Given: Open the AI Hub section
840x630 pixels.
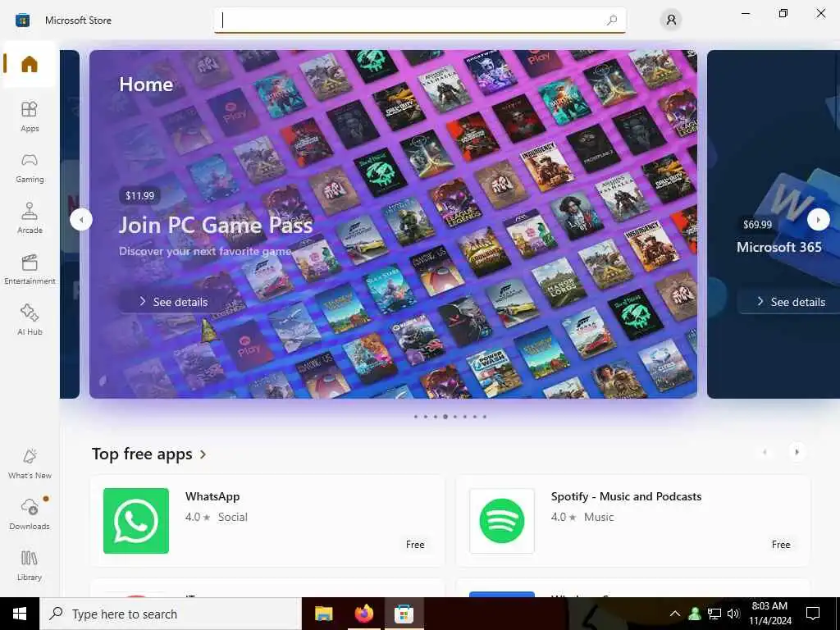Looking at the screenshot, I should [x=30, y=320].
